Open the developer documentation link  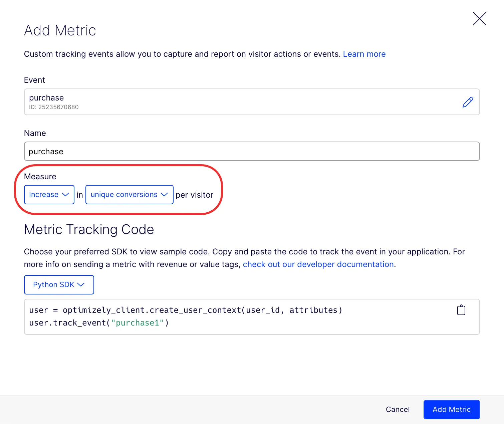coord(318,264)
